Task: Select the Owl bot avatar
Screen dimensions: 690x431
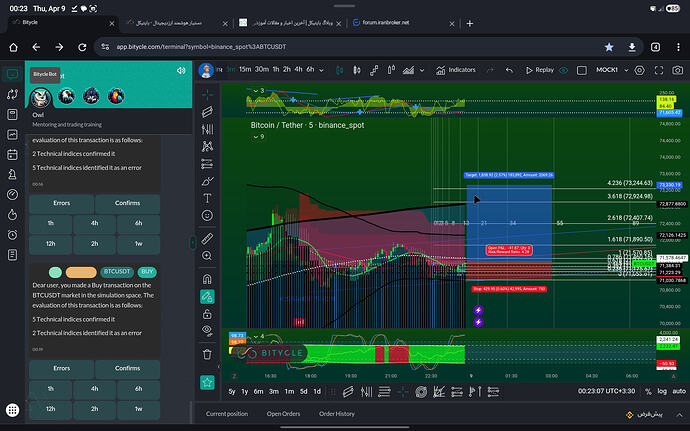Action: (40, 98)
